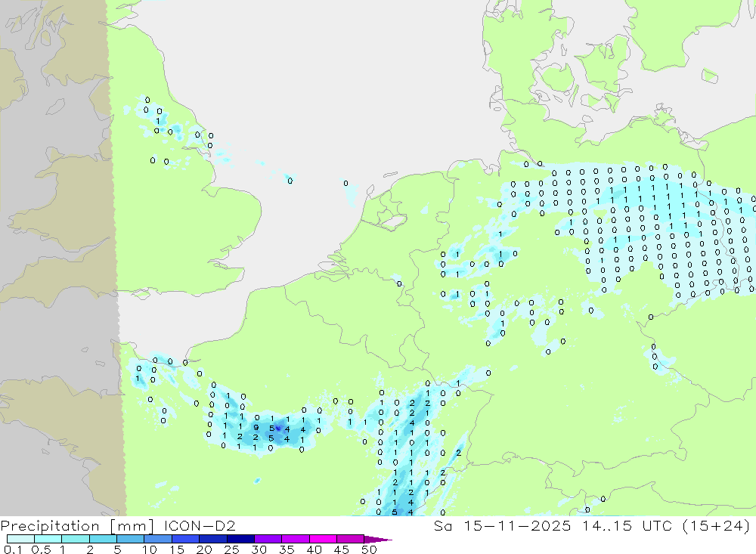The image size is (756, 554).
Task: Click the '40' legend scale label
Action: 314,549
